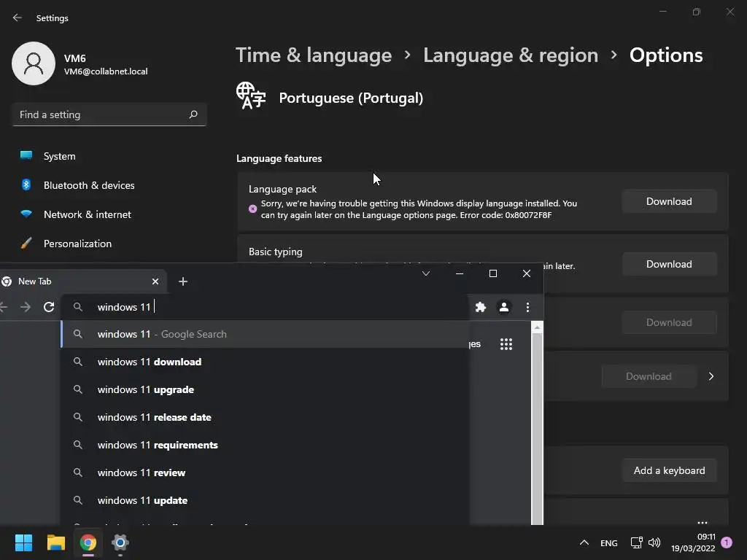
Task: Open File Explorer from taskbar
Action: pyautogui.click(x=55, y=542)
